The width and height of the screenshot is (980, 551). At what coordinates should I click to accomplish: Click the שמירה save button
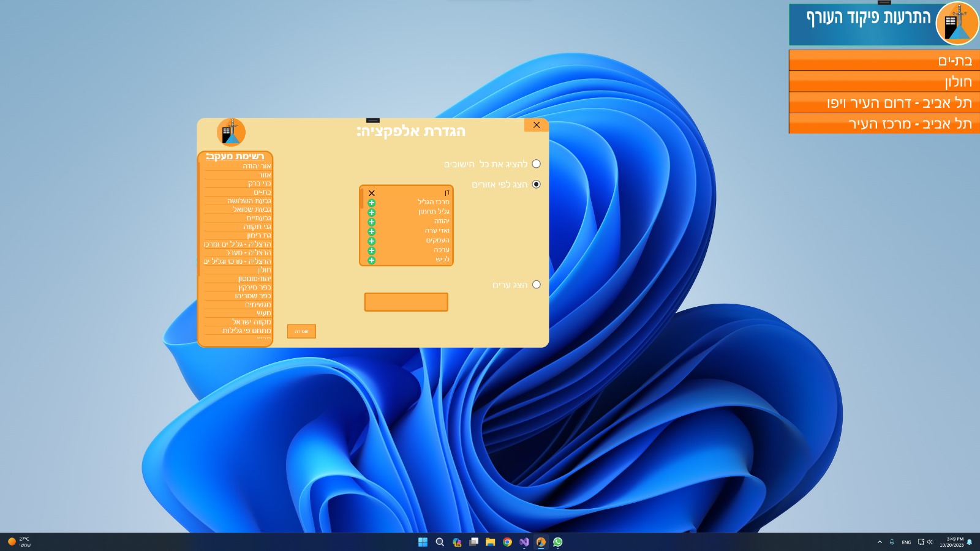pos(301,331)
